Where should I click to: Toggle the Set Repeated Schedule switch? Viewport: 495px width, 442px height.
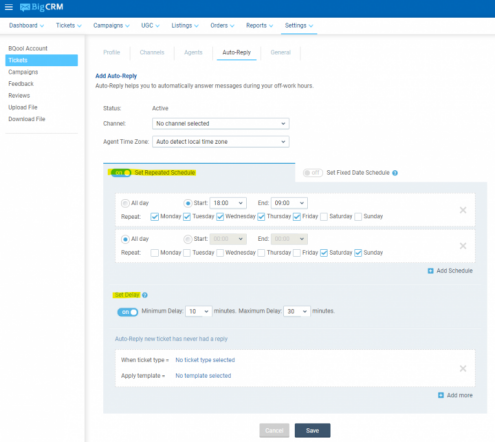[121, 173]
